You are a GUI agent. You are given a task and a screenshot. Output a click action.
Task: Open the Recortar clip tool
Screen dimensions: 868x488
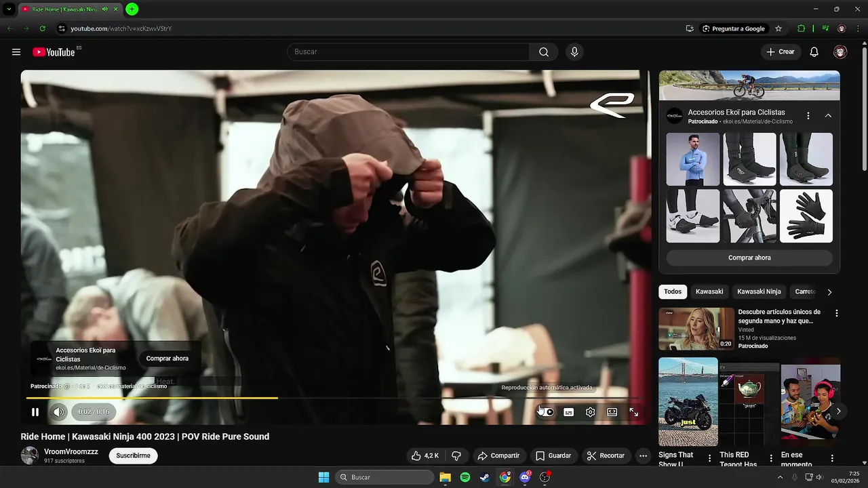click(x=606, y=456)
